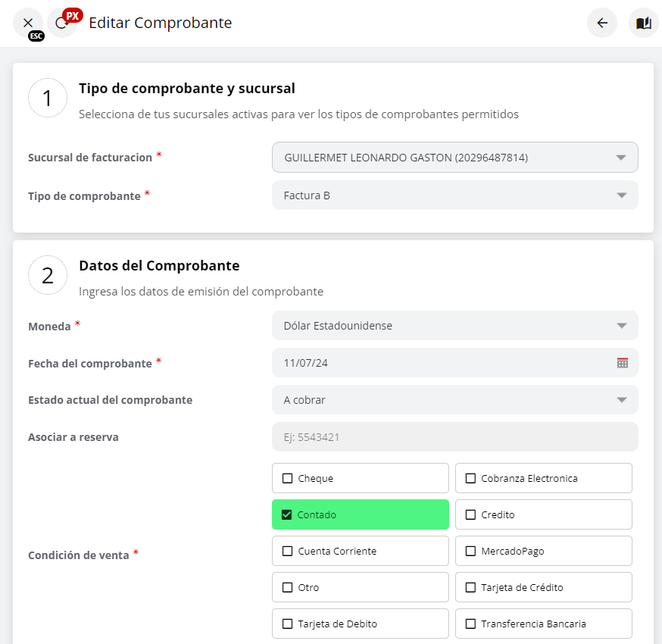Uncheck the Contado checkbox
662x644 pixels.
coord(287,515)
